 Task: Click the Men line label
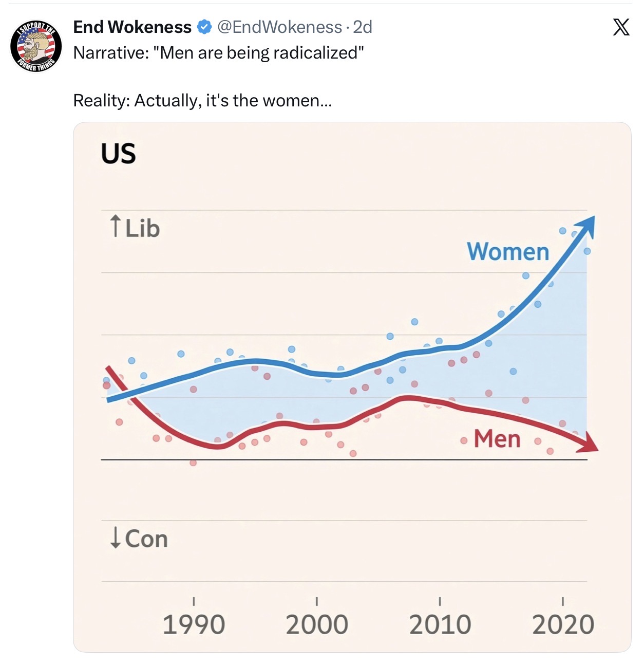tap(497, 439)
